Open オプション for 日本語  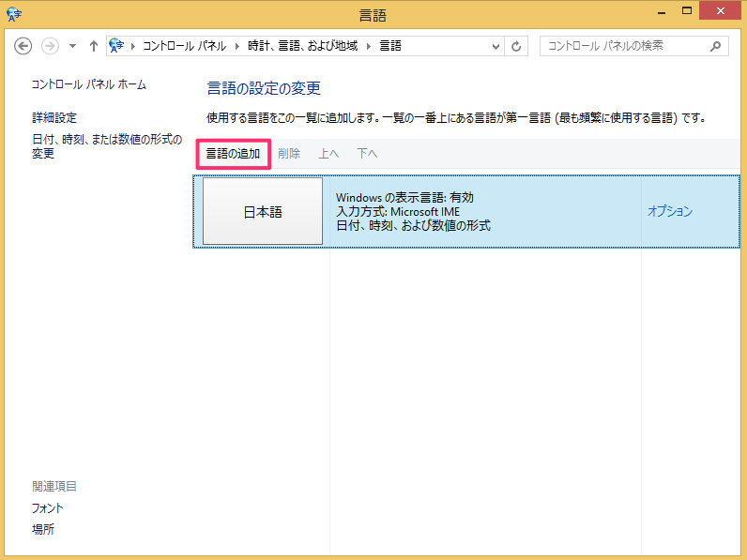click(x=669, y=212)
